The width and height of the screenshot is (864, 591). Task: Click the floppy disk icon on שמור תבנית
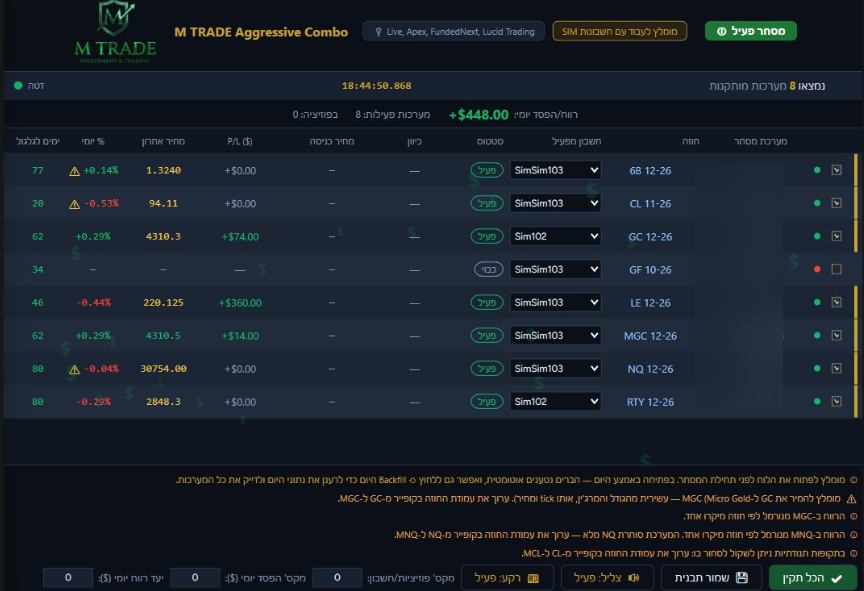point(742,577)
